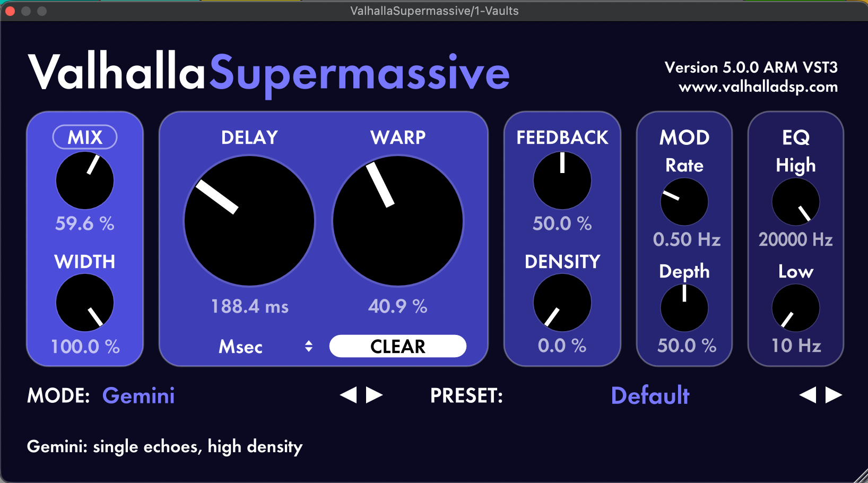Click the 0.50 Hz rate value
Viewport: 868px width, 483px height.
point(687,239)
